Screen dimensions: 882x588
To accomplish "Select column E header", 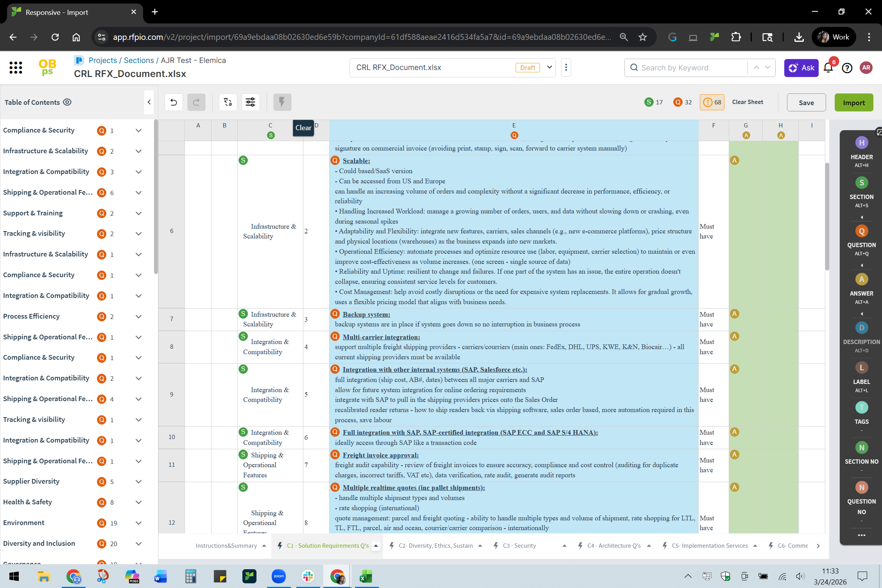I will tap(514, 130).
